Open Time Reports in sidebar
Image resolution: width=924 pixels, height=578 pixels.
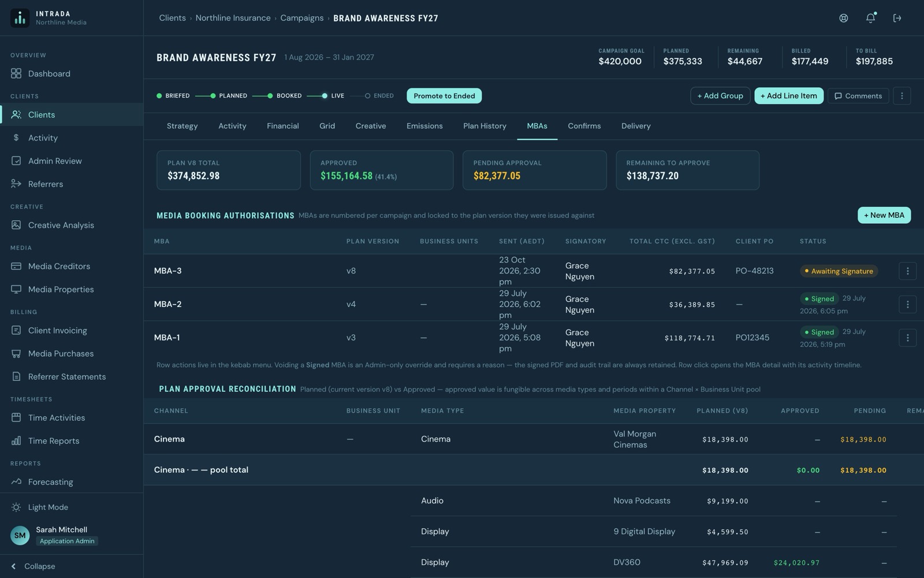(x=72, y=440)
